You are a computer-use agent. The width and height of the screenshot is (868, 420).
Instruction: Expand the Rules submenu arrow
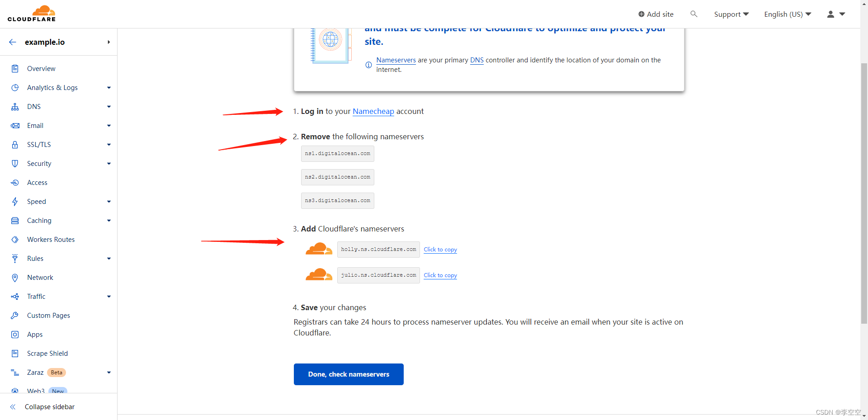pos(109,259)
